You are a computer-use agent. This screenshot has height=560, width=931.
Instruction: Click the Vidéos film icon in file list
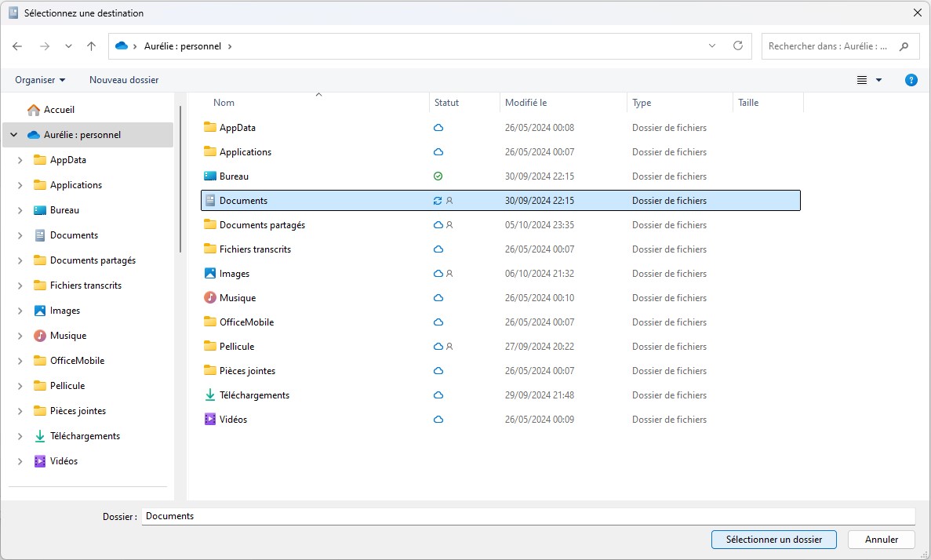coord(209,420)
